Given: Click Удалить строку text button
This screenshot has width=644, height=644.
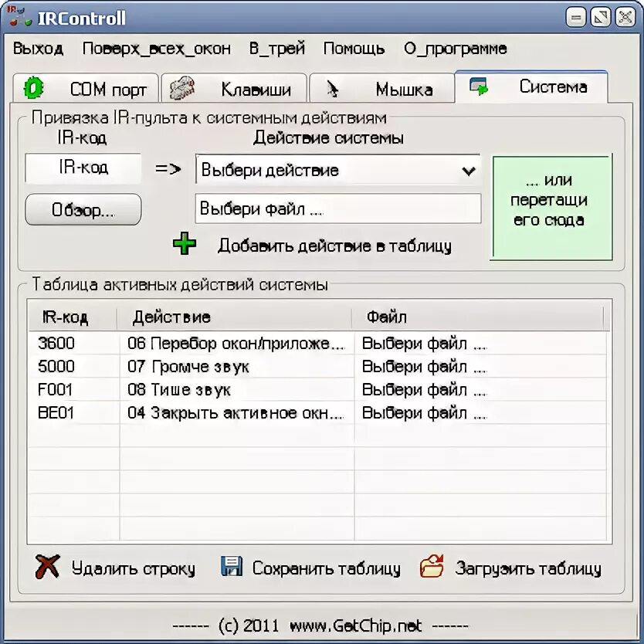Looking at the screenshot, I should coord(134,568).
